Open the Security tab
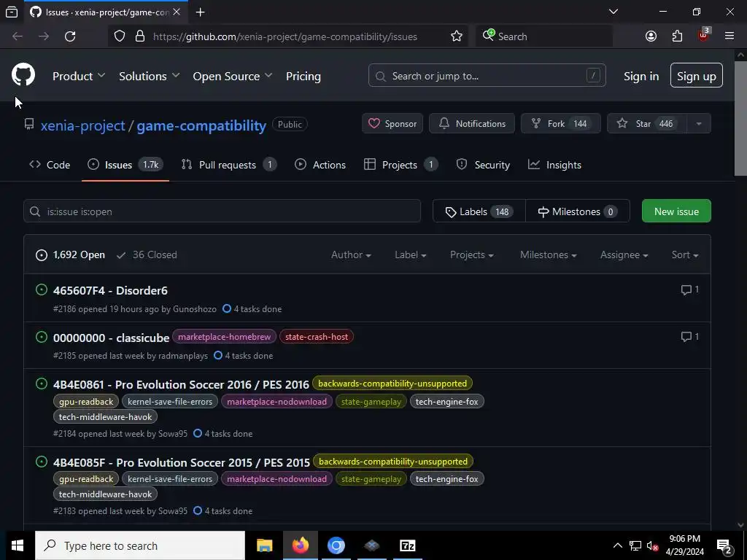This screenshot has height=560, width=747. [483, 165]
